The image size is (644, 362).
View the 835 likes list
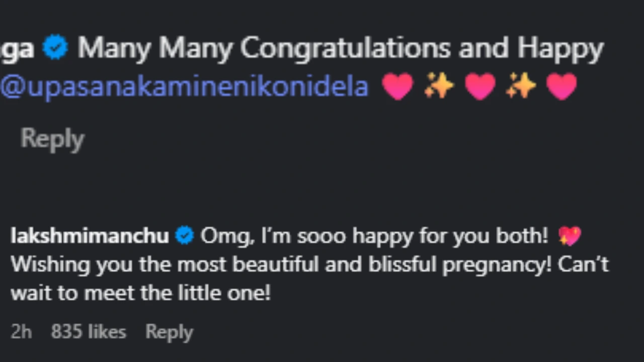pyautogui.click(x=89, y=332)
